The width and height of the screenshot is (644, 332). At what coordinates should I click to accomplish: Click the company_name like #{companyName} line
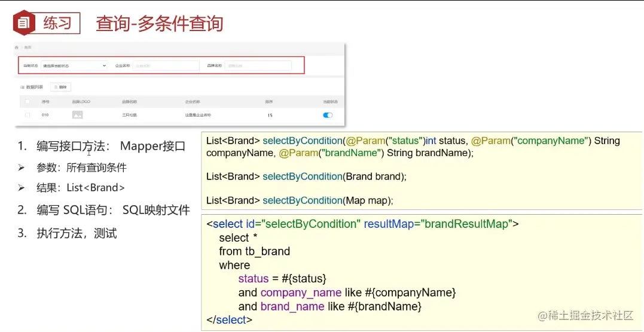coord(347,293)
